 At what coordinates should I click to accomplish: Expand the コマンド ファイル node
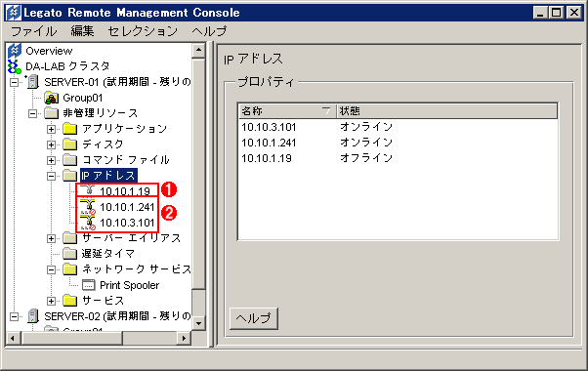point(52,160)
